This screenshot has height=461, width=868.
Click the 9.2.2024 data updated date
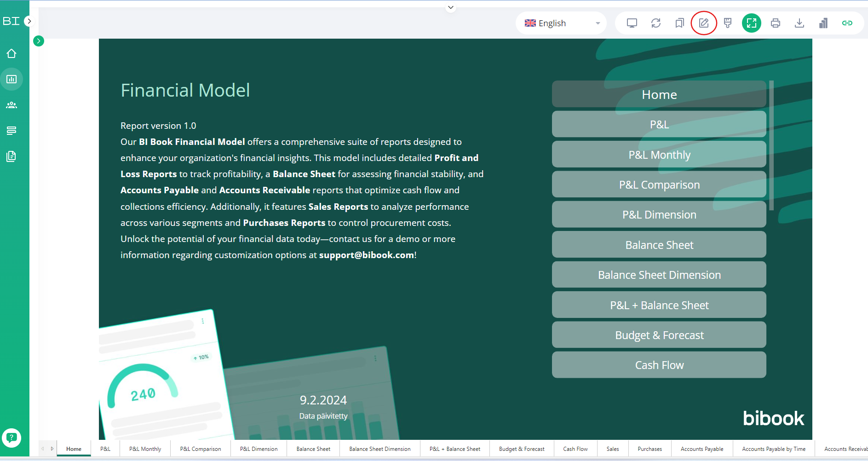click(x=323, y=400)
